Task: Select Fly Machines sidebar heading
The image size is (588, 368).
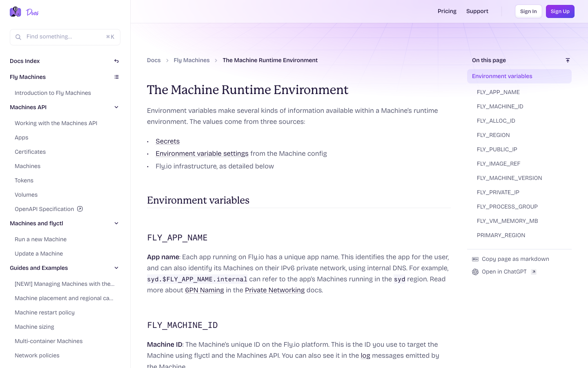Action: (x=28, y=77)
